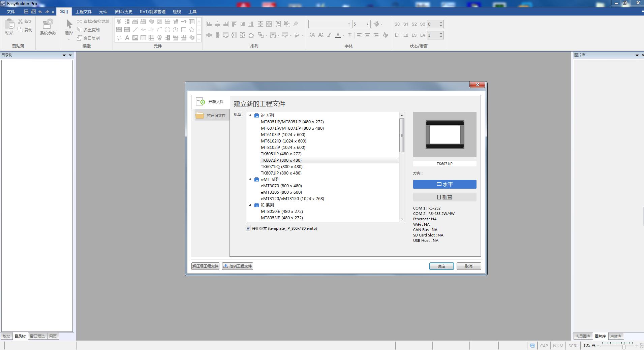
Task: Click the align top icon in the arrange group
Action: pyautogui.click(x=234, y=24)
